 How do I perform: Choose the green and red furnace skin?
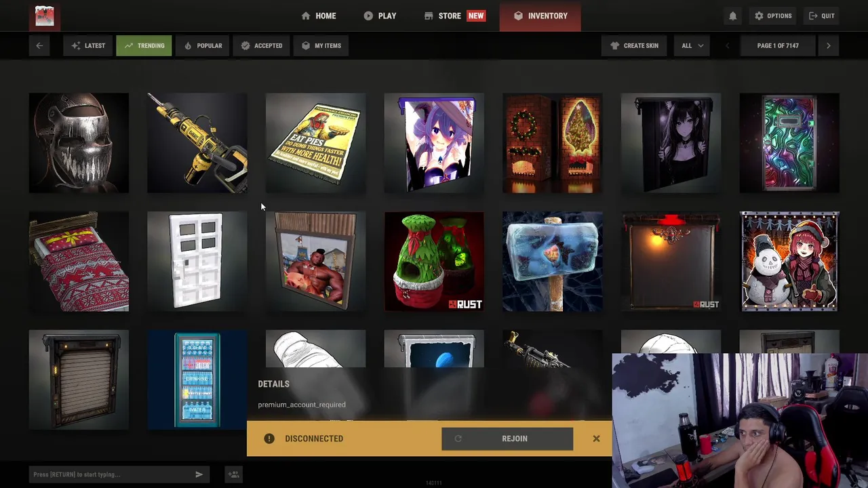(x=434, y=262)
